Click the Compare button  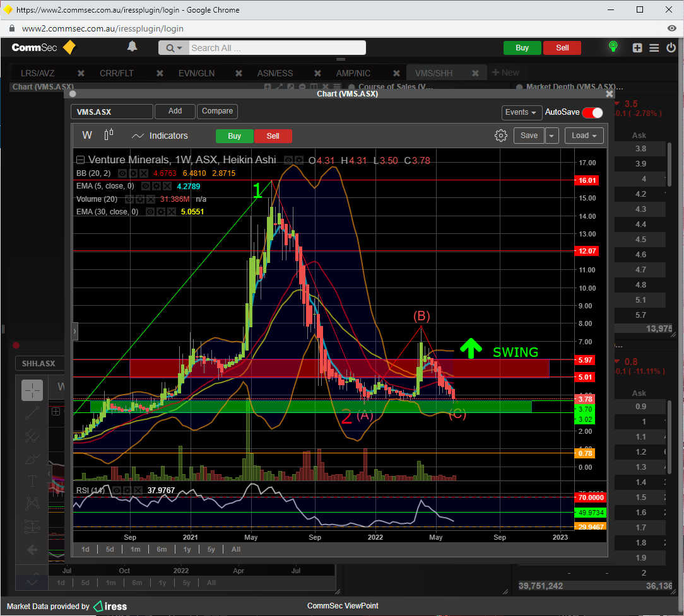coord(217,111)
